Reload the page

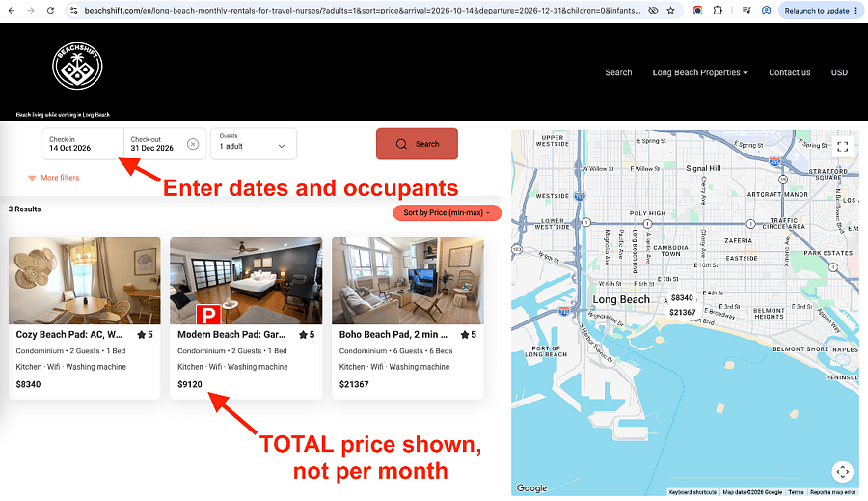pyautogui.click(x=50, y=10)
